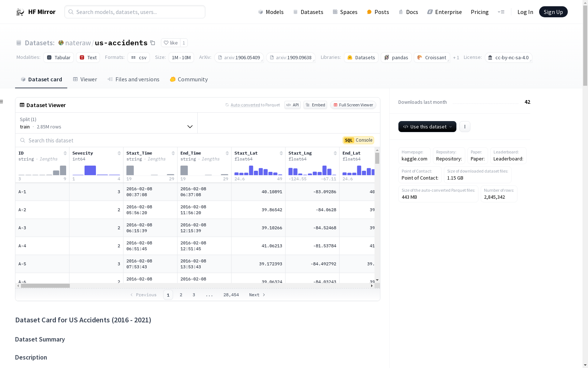The height and width of the screenshot is (368, 588).
Task: Select the Dataset card tab
Action: (x=41, y=79)
